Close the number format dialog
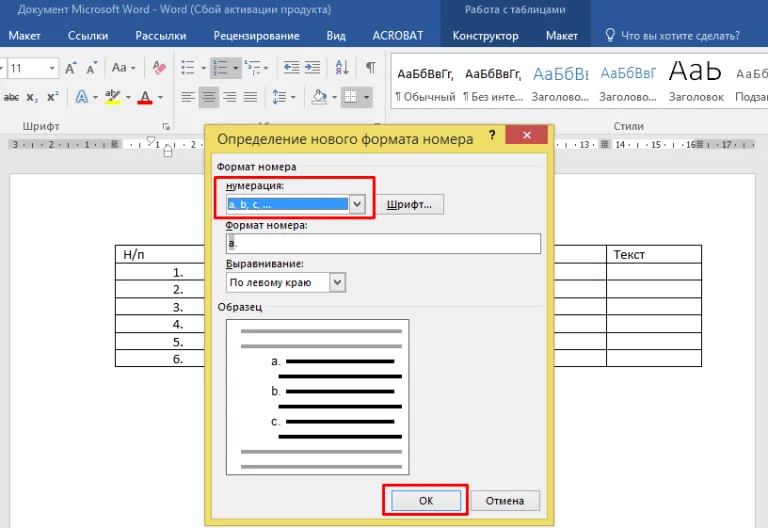 (527, 135)
